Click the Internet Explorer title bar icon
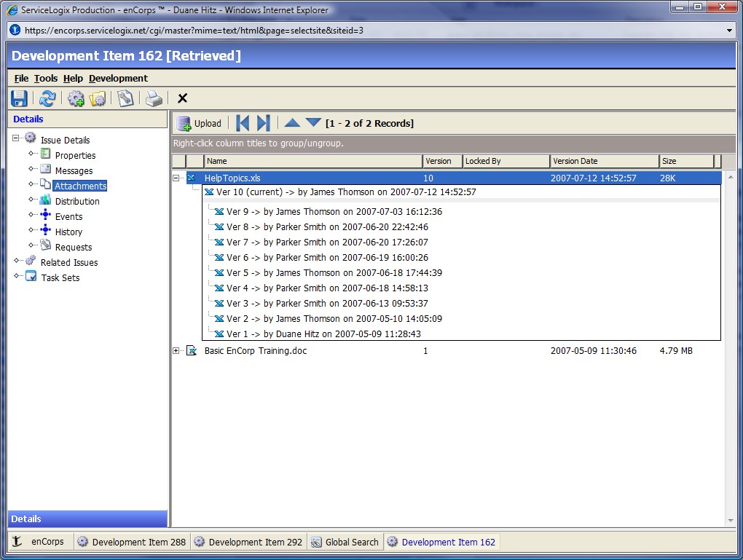The width and height of the screenshot is (743, 560). coord(12,10)
